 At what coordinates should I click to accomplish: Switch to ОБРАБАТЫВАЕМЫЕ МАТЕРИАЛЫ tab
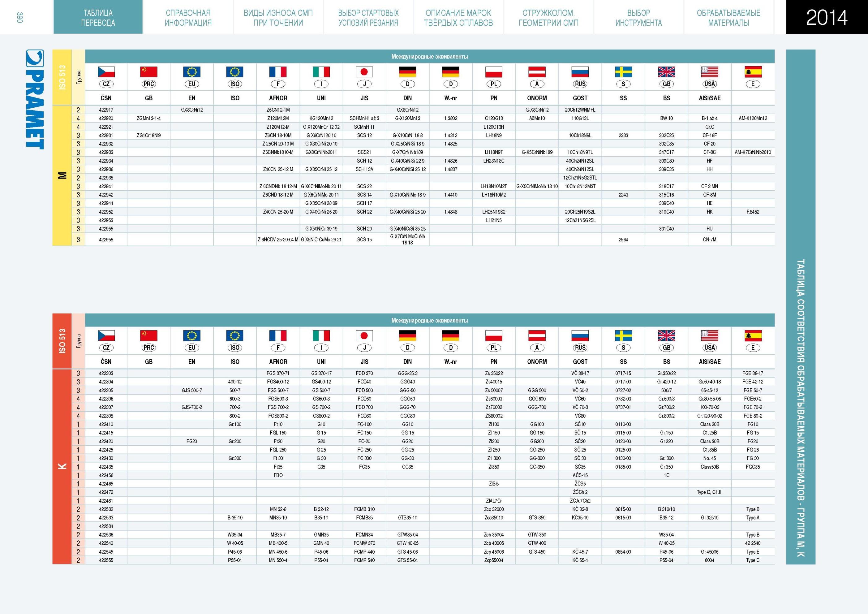(x=728, y=17)
